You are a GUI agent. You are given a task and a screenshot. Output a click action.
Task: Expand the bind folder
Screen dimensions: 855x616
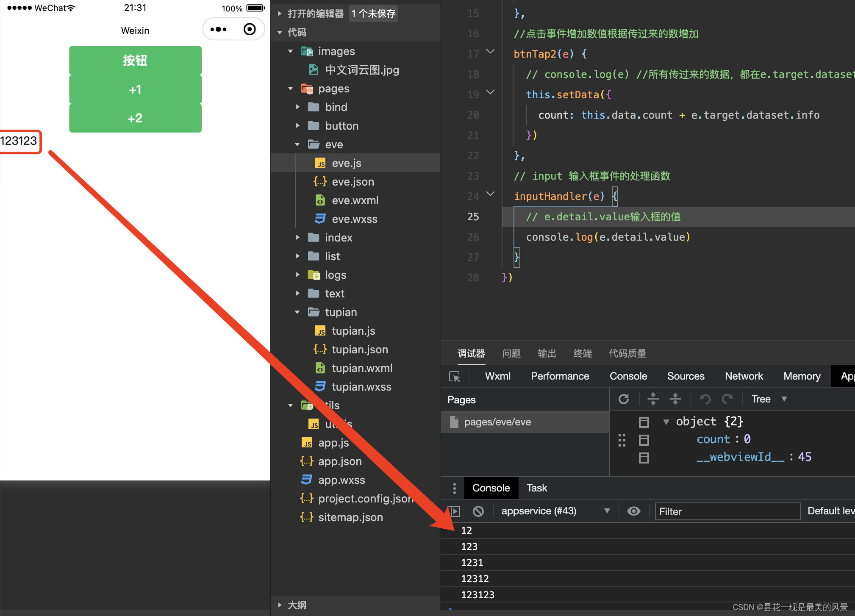[x=298, y=107]
